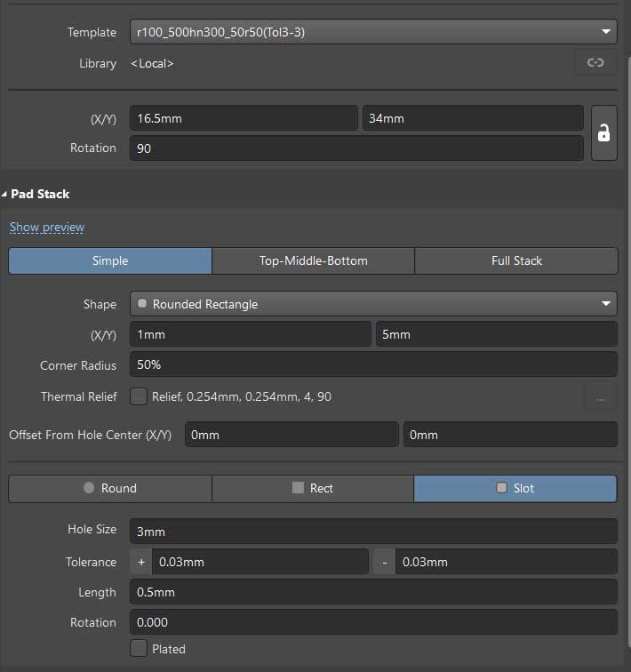Click the Show preview link
The width and height of the screenshot is (631, 672).
pyautogui.click(x=47, y=228)
